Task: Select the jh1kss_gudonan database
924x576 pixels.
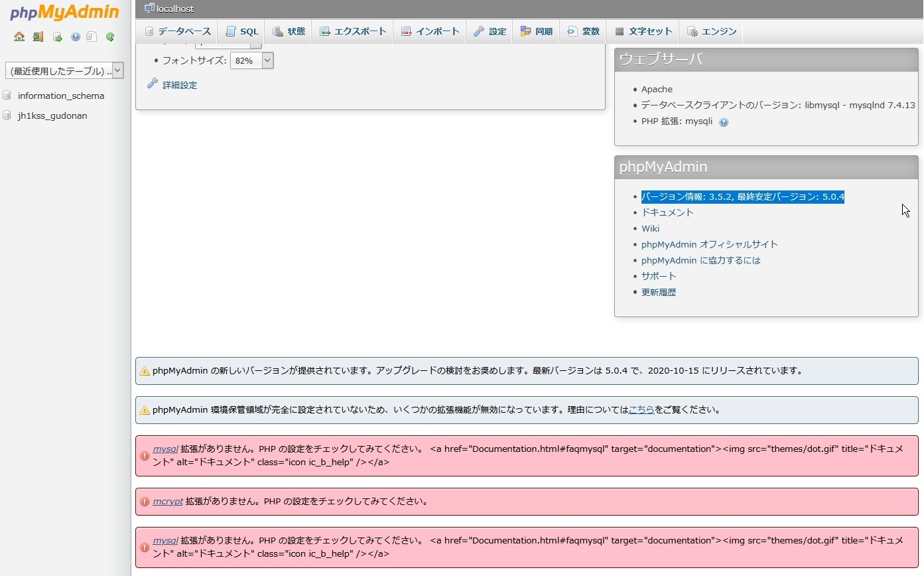Action: tap(52, 115)
